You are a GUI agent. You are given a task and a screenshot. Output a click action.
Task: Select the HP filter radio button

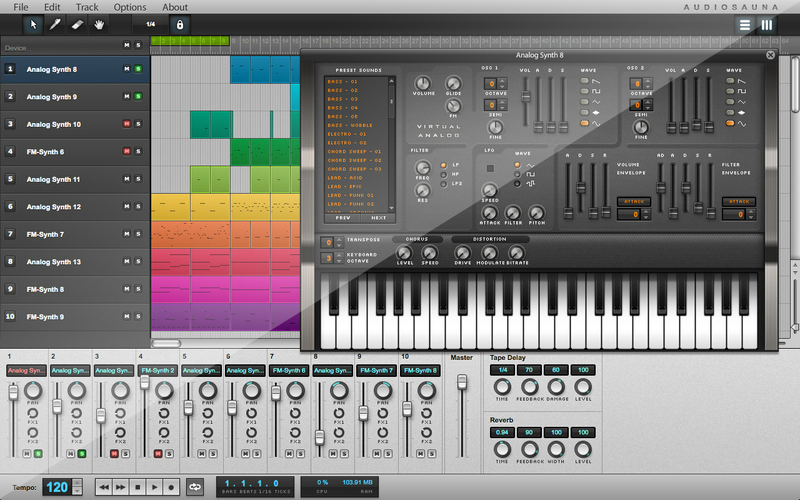tap(445, 174)
